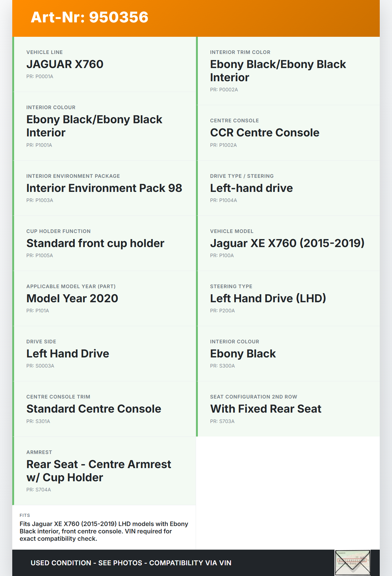Select the Drive Side card S0003A
Image resolution: width=392 pixels, height=576 pixels.
(x=105, y=353)
